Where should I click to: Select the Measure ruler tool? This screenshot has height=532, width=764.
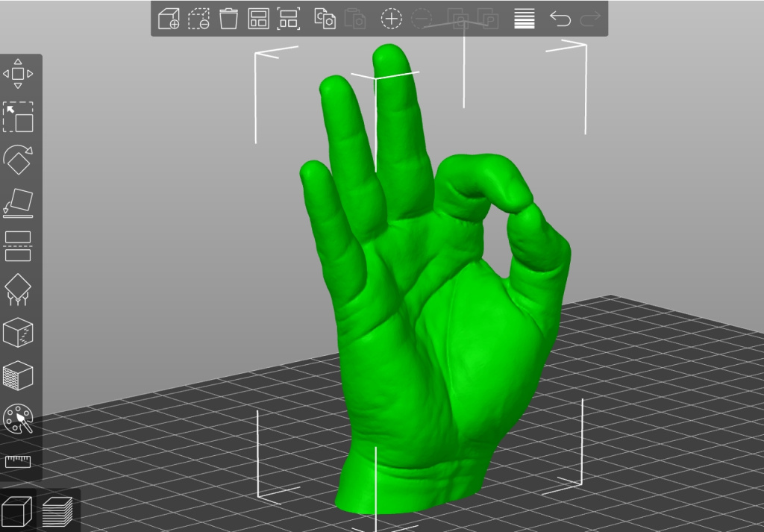point(18,461)
